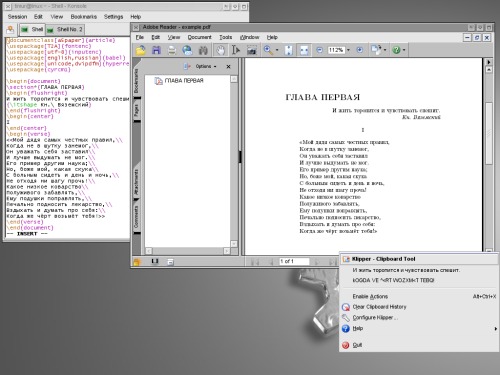
Task: Click the rotate pages icon
Action: (x=376, y=50)
